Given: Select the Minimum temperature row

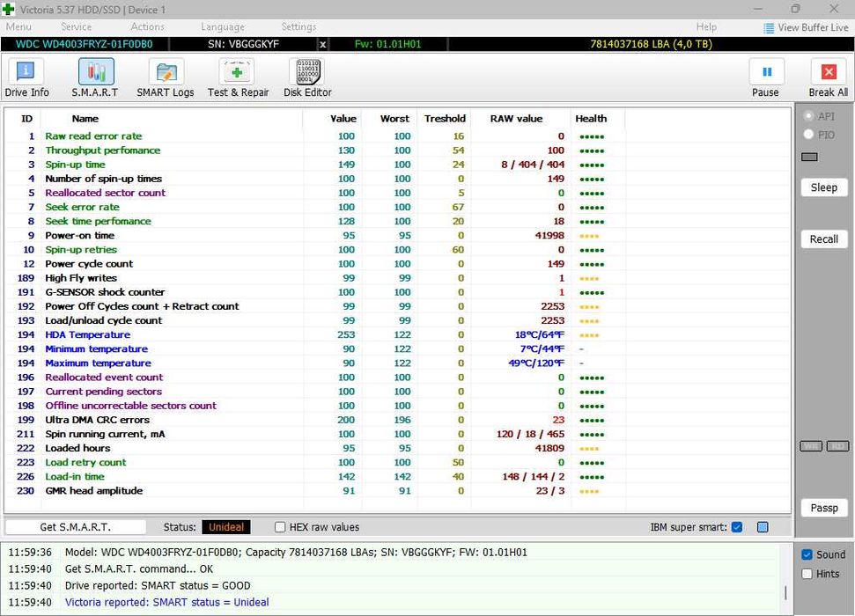Looking at the screenshot, I should click(397, 348).
